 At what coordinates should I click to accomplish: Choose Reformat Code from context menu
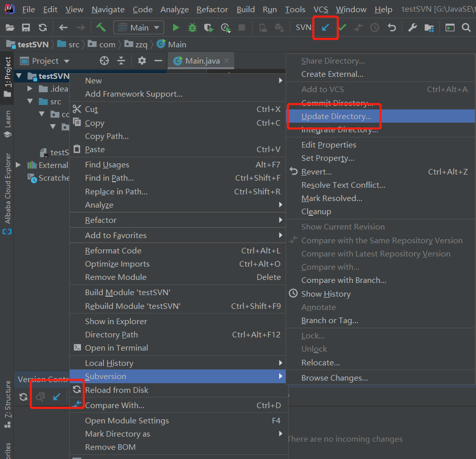pyautogui.click(x=178, y=251)
